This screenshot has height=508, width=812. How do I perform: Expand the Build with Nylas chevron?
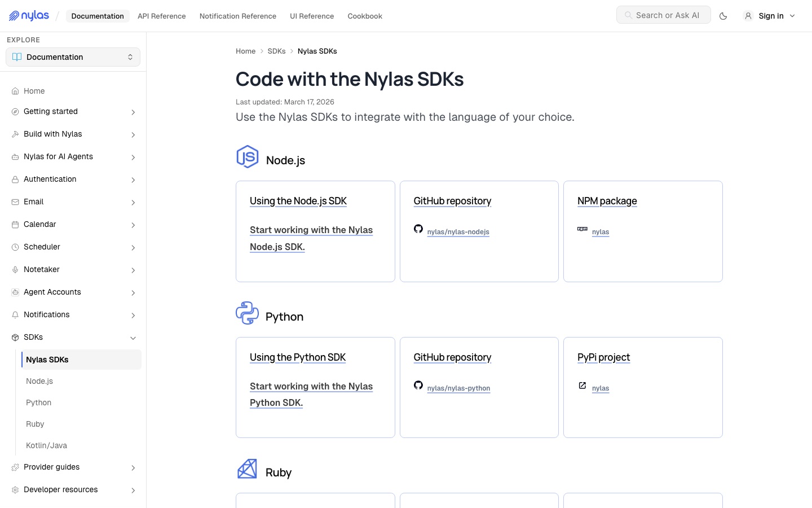coord(133,134)
